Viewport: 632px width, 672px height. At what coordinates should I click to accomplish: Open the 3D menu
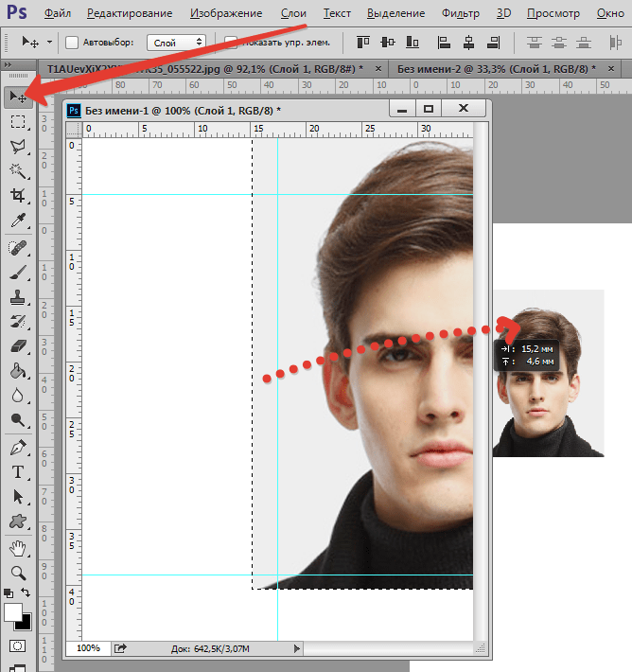[x=504, y=13]
